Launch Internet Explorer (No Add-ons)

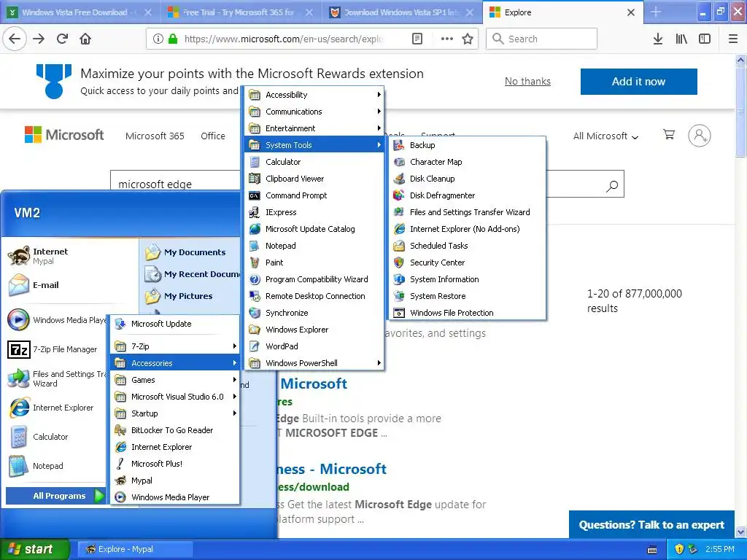468,229
